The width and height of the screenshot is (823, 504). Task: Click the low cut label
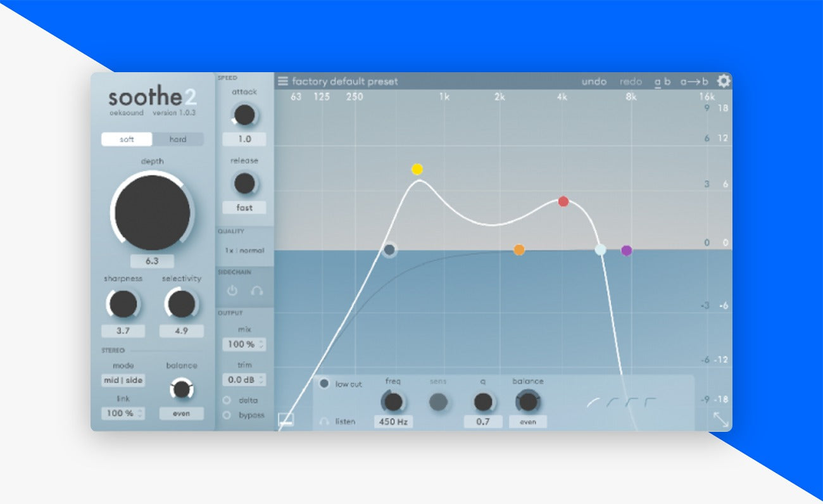click(x=348, y=384)
